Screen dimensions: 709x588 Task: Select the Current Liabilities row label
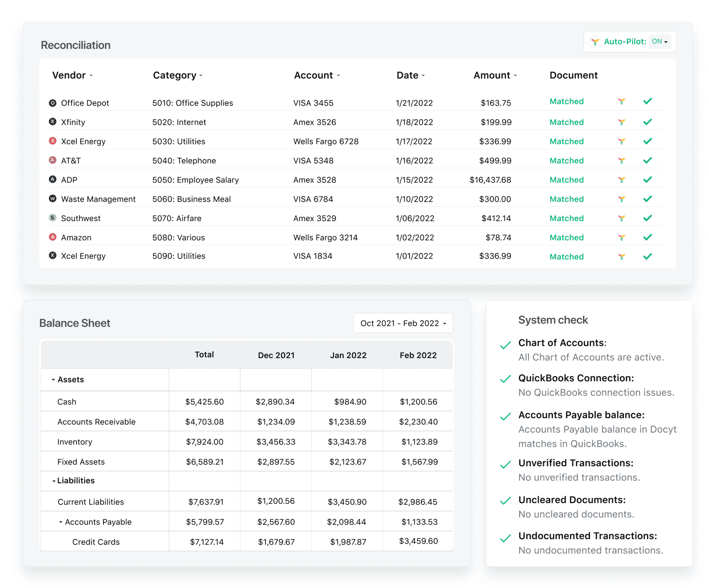coord(91,502)
